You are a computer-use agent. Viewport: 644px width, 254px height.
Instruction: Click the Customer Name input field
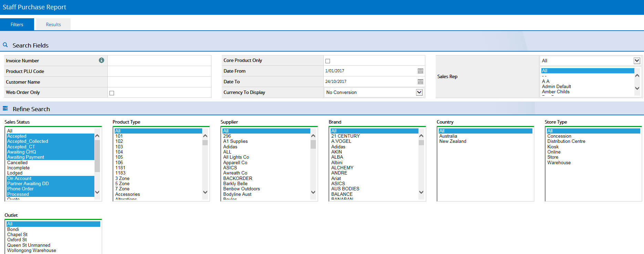point(159,82)
